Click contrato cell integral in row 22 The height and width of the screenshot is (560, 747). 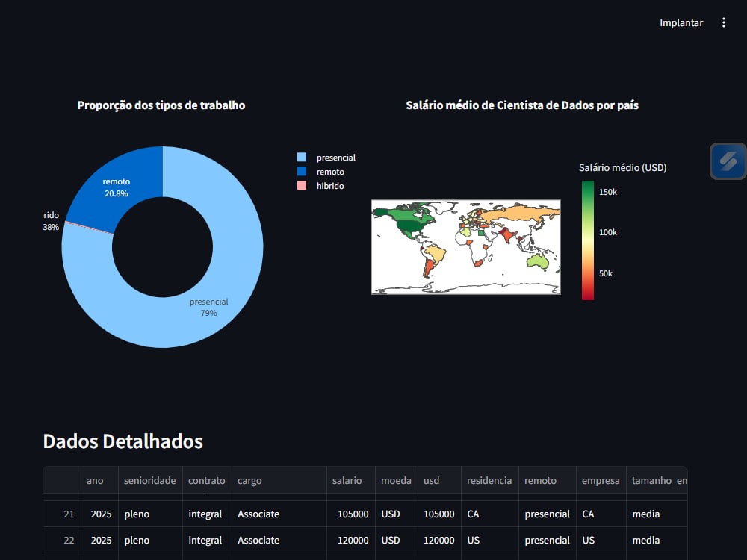click(x=207, y=540)
